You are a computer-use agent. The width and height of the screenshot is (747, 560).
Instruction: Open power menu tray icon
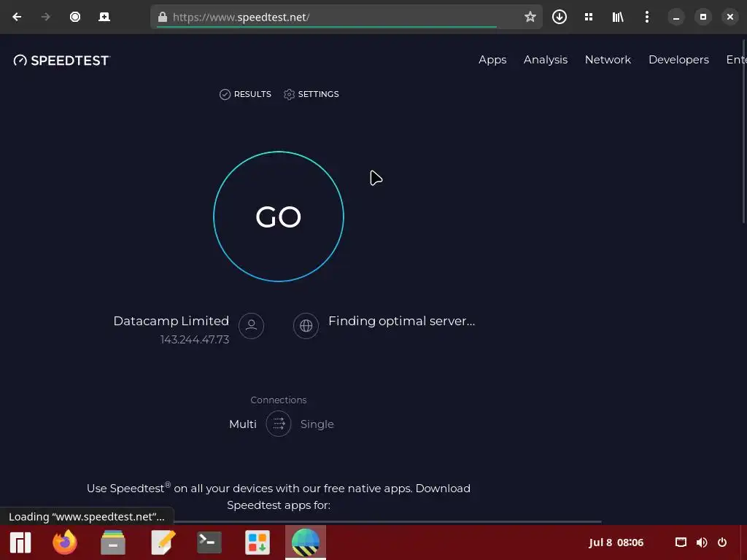[x=722, y=542]
